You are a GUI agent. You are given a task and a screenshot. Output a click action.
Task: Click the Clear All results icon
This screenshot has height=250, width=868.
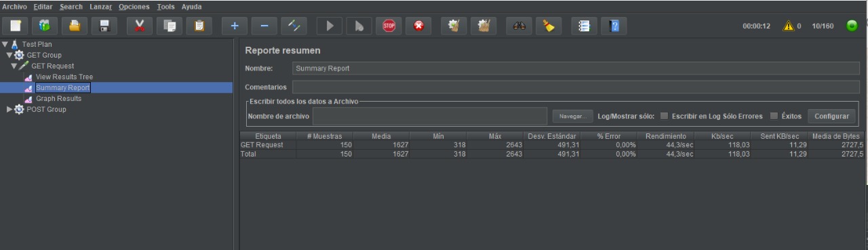tap(484, 26)
